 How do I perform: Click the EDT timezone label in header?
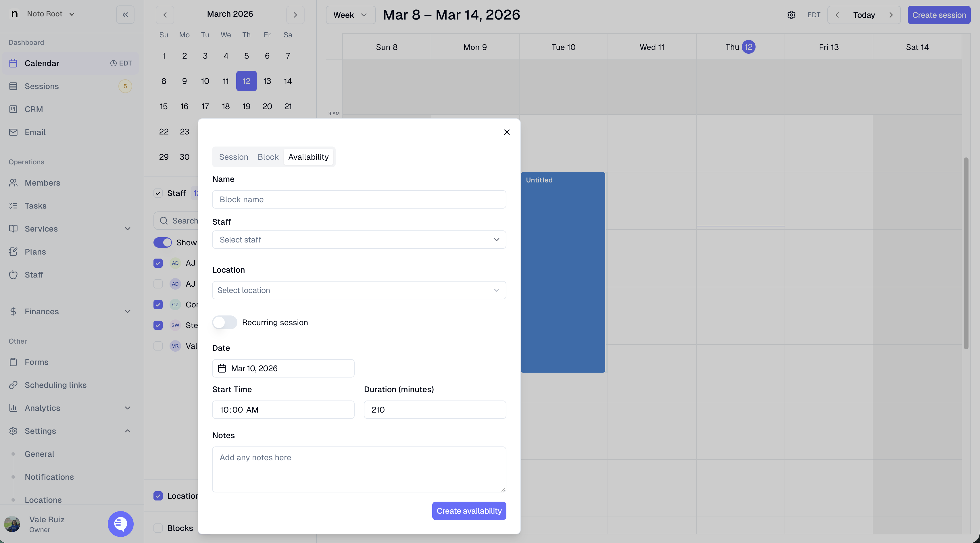click(x=814, y=15)
